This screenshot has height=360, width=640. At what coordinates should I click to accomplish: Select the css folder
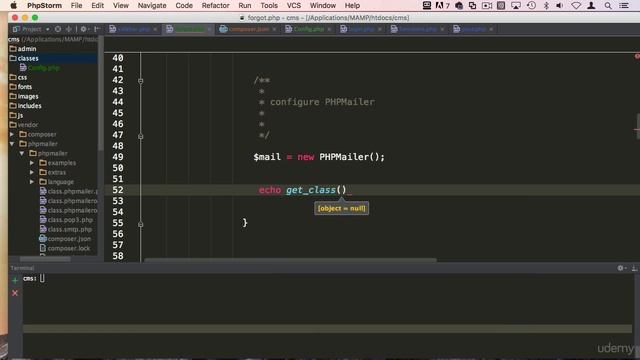[22, 77]
